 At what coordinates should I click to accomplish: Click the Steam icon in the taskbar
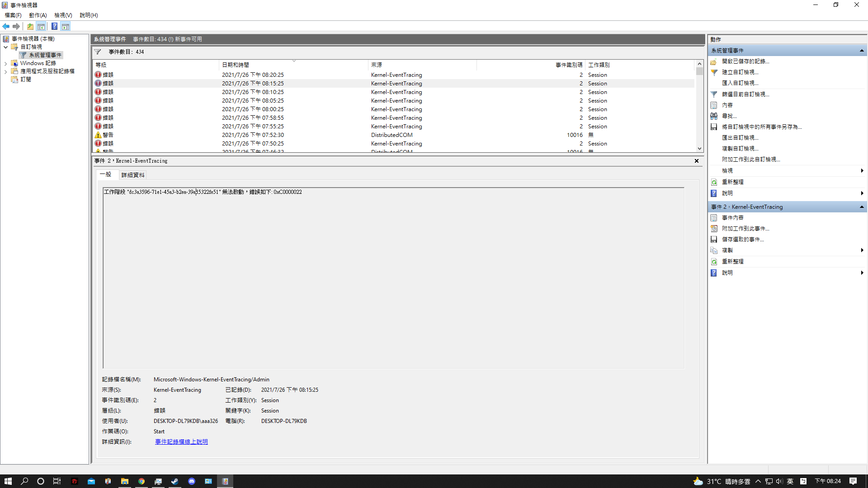pyautogui.click(x=175, y=481)
